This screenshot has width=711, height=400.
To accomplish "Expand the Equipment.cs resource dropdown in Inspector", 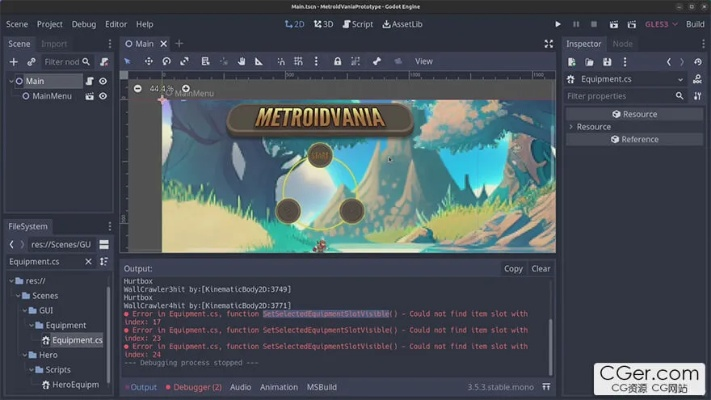I will pos(681,79).
